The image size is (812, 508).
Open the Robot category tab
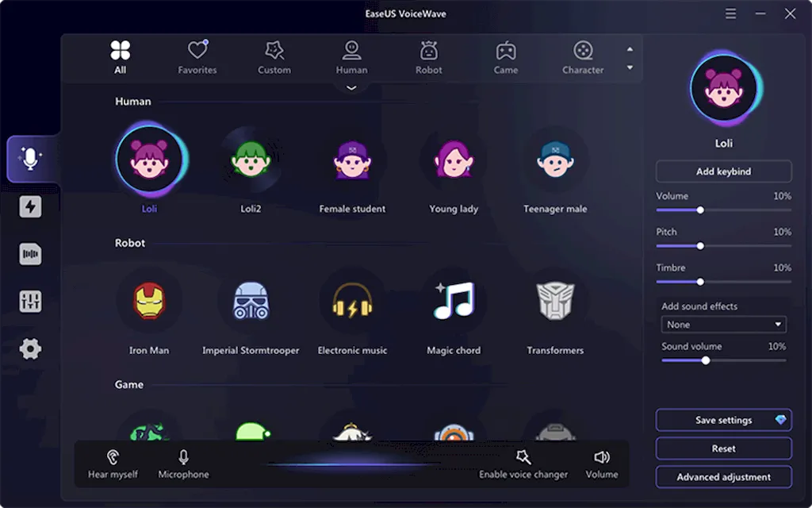(x=429, y=57)
